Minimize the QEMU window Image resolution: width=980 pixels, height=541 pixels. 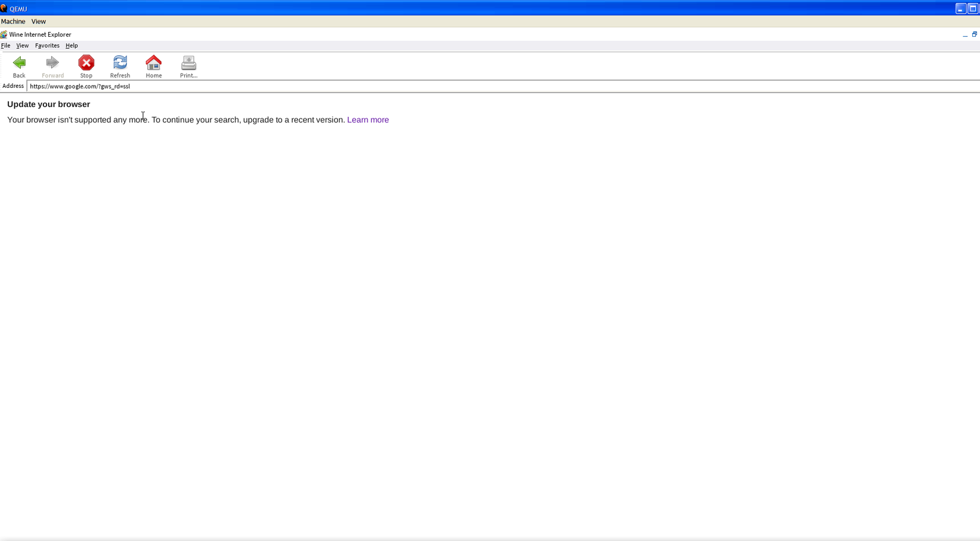pos(960,8)
